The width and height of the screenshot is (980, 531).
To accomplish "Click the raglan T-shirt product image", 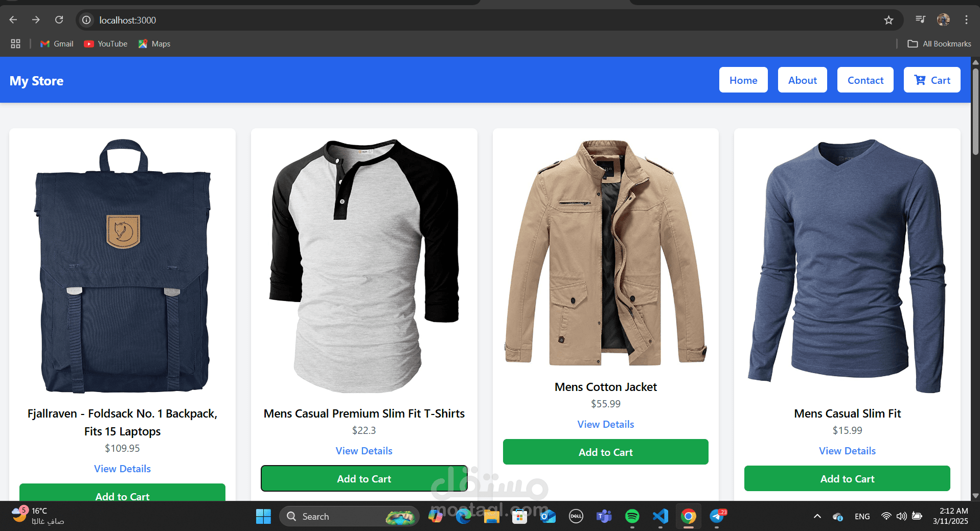I will [364, 266].
